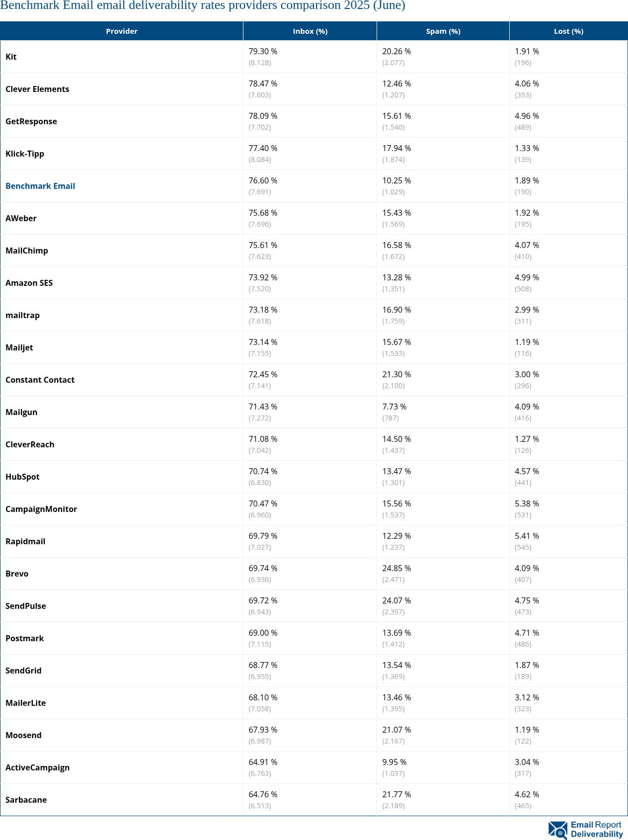Click the Sarbacane provider name

(26, 800)
